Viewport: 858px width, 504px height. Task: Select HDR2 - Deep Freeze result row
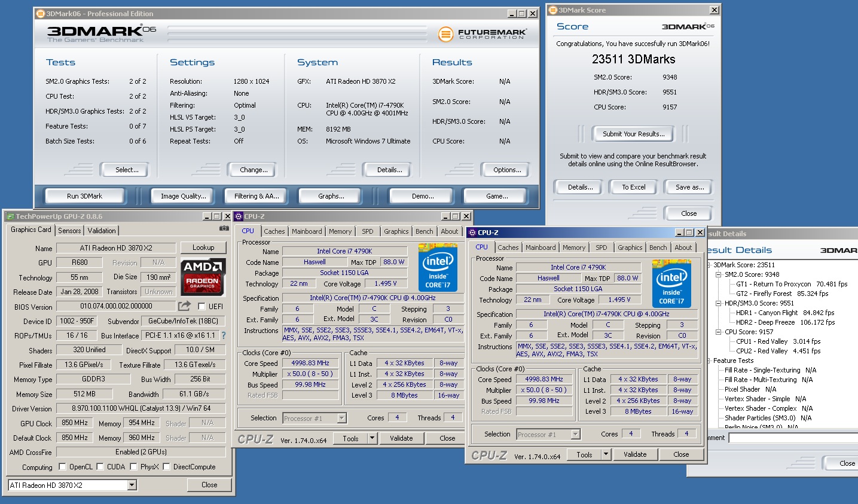click(786, 322)
